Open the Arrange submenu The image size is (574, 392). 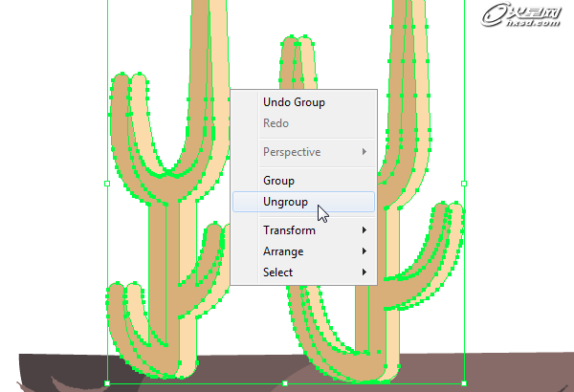tap(303, 251)
